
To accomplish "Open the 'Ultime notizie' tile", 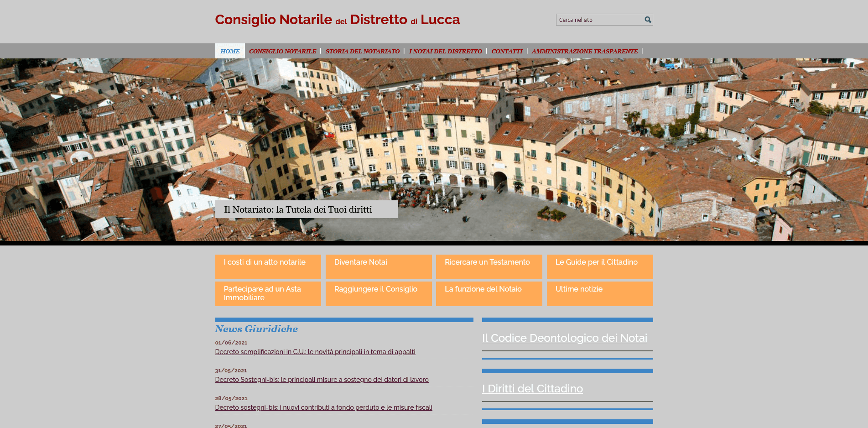I will pos(599,293).
